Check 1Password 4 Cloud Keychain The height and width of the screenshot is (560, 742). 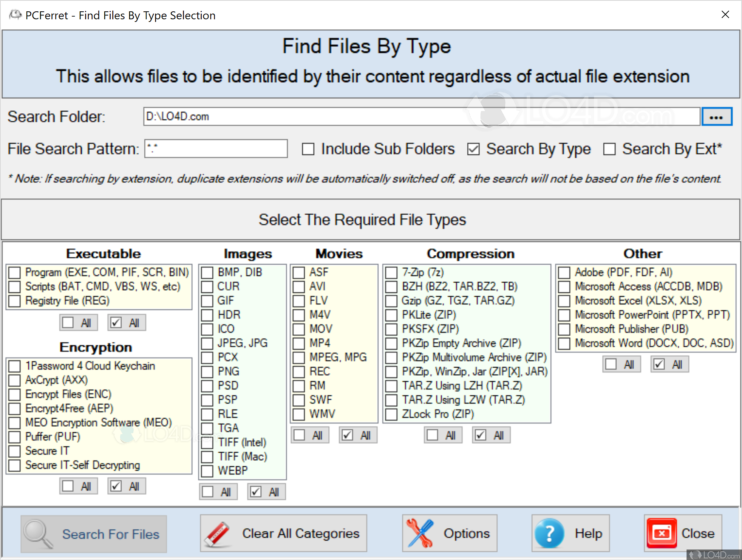15,366
